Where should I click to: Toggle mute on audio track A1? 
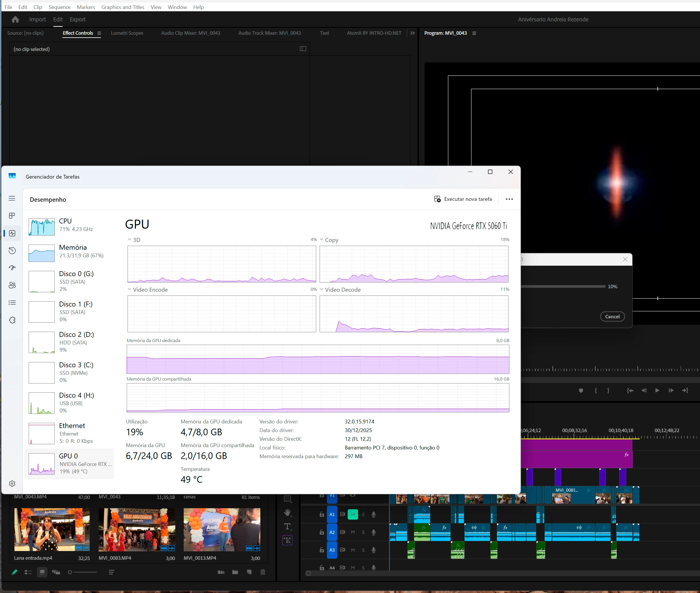coord(353,515)
